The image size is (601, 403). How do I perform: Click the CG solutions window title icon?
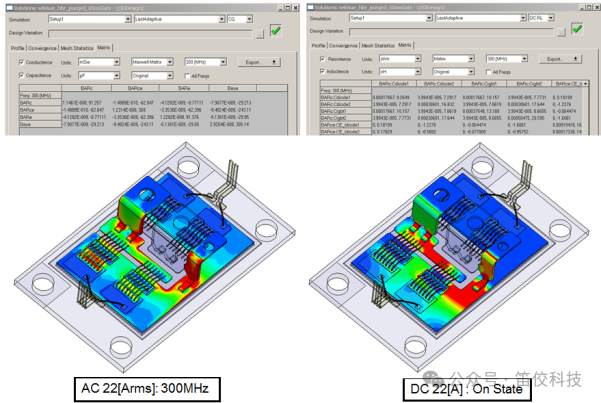(x=10, y=8)
